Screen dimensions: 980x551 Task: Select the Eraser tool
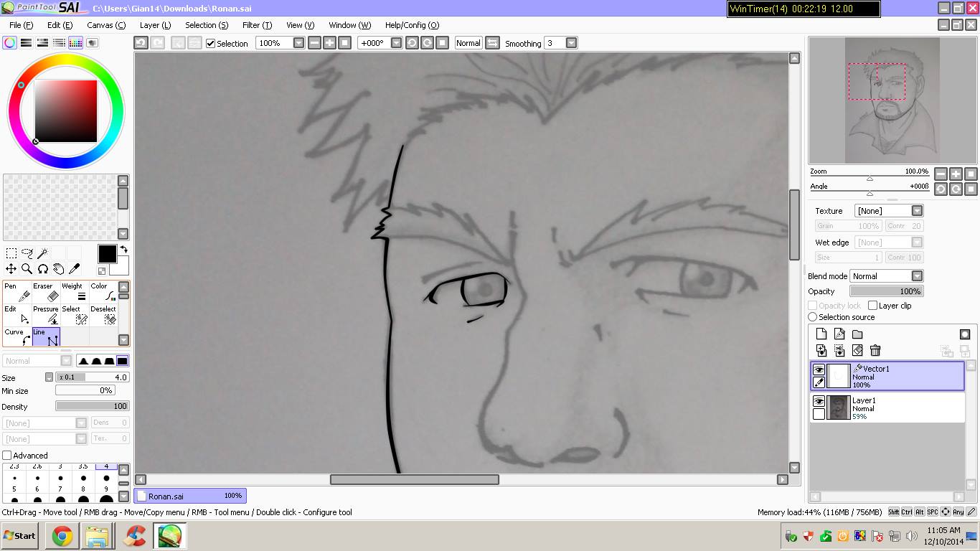[x=46, y=292]
